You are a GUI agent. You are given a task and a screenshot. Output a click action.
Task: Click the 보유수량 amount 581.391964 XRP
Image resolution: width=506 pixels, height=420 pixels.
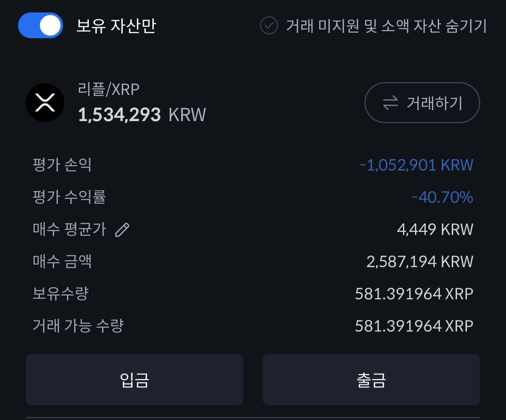414,293
